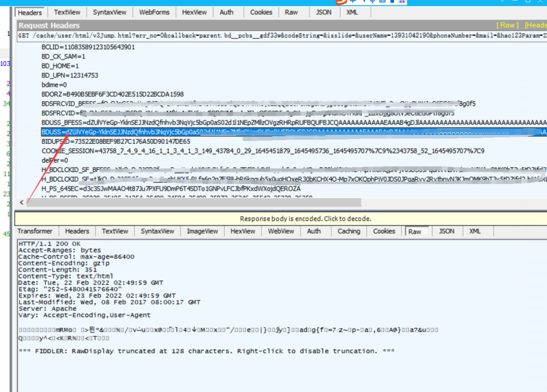This screenshot has width=547, height=392.
Task: Select H_BDCLCKID_SF_BFESS cookie row
Action: [x=294, y=170]
